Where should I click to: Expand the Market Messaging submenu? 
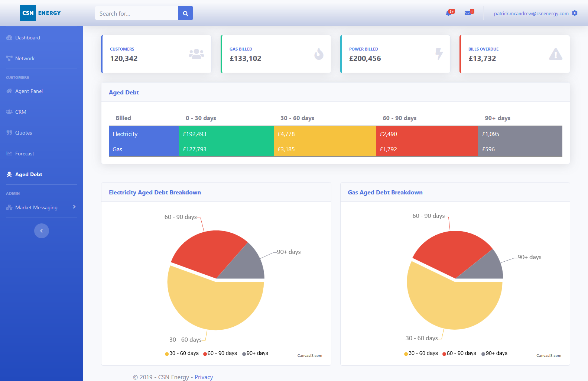41,207
